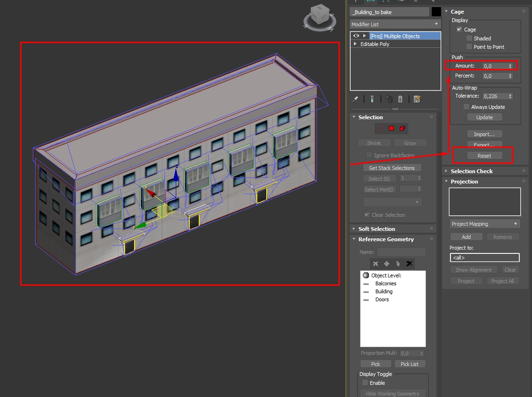Remove modifier with trash icon
This screenshot has height=397, width=532.
coord(400,99)
